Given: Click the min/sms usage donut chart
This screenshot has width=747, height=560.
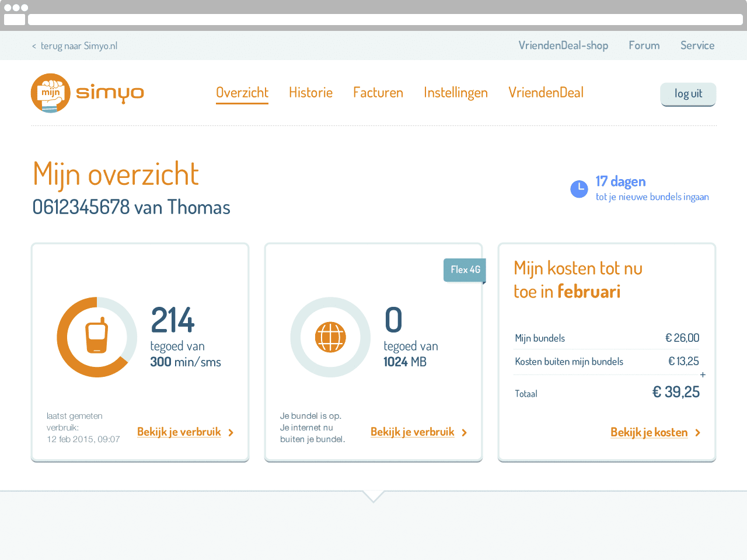Looking at the screenshot, I should point(97,337).
